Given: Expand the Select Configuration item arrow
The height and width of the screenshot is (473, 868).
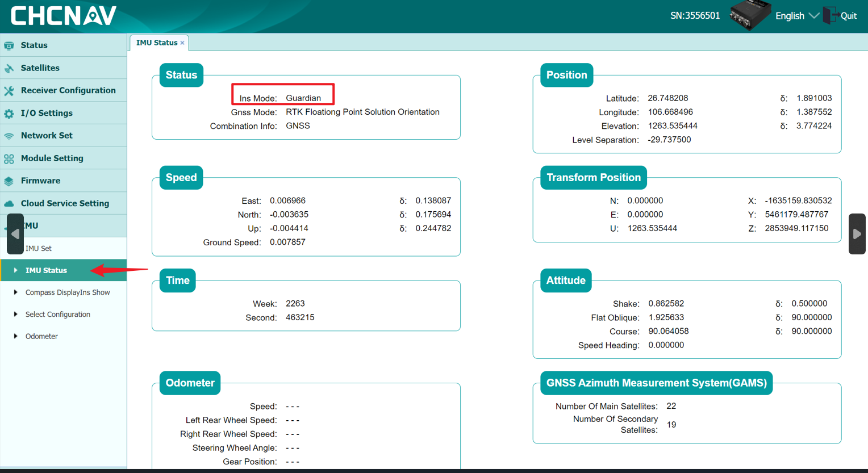Looking at the screenshot, I should click(15, 314).
